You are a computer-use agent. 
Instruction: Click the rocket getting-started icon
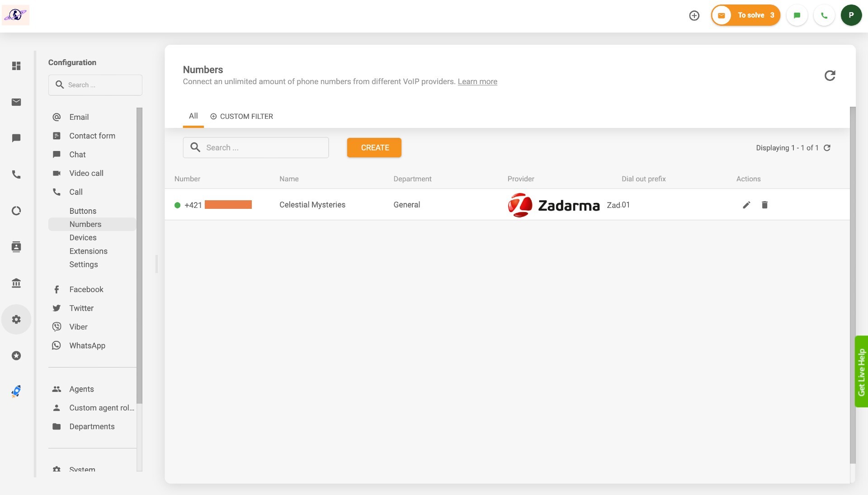(x=16, y=391)
